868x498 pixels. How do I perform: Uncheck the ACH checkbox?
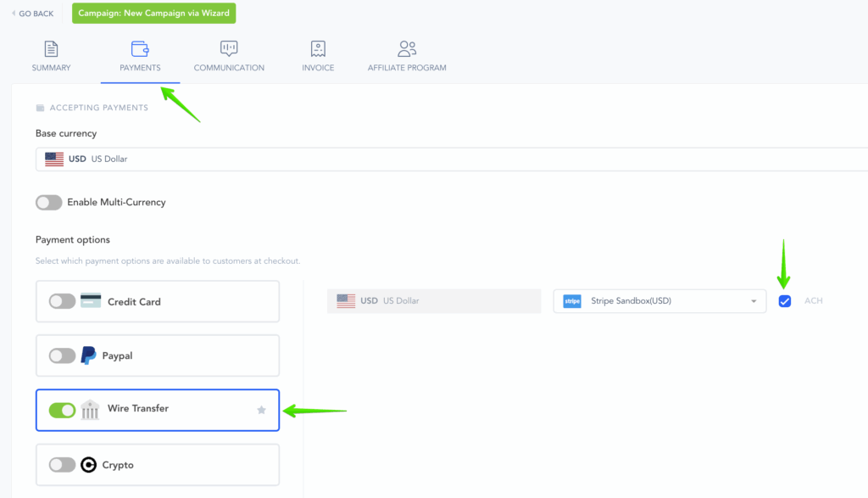(x=784, y=301)
